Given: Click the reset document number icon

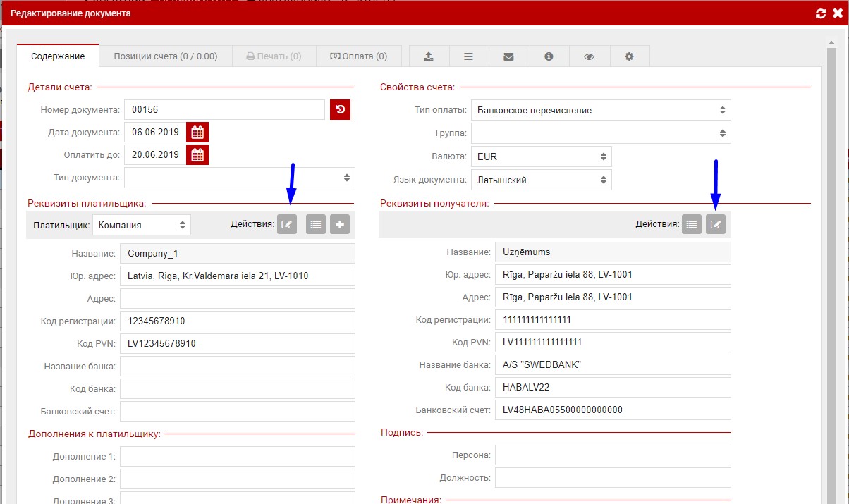Looking at the screenshot, I should 340,110.
